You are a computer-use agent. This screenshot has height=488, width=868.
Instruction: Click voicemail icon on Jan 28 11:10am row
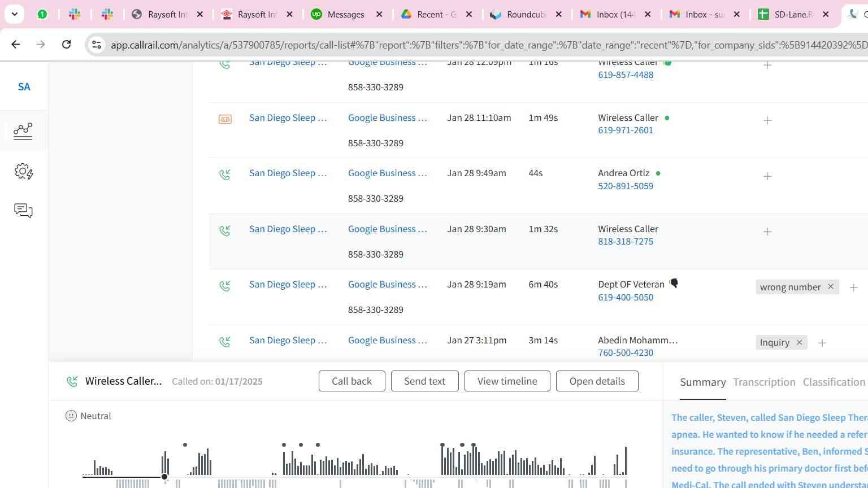225,120
